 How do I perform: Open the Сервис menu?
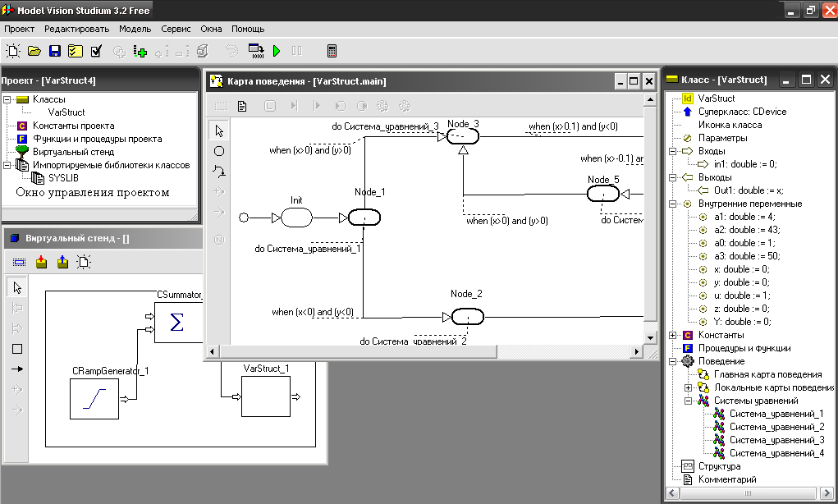[x=176, y=29]
